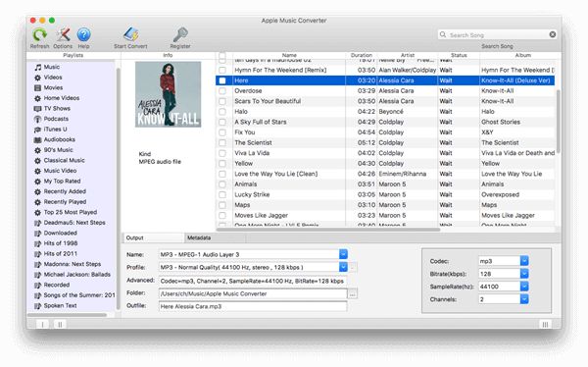Viewport: 588px width, 367px height.
Task: Switch to the Metadata tab
Action: (x=215, y=237)
